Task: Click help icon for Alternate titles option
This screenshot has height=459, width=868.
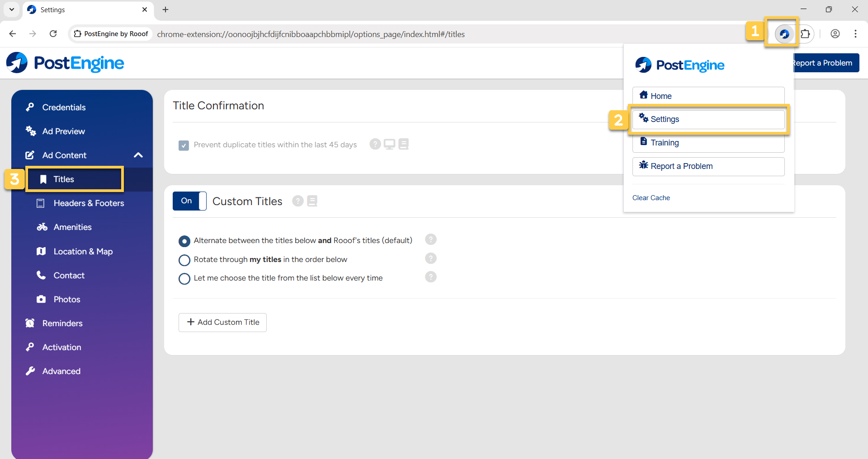Action: tap(431, 239)
